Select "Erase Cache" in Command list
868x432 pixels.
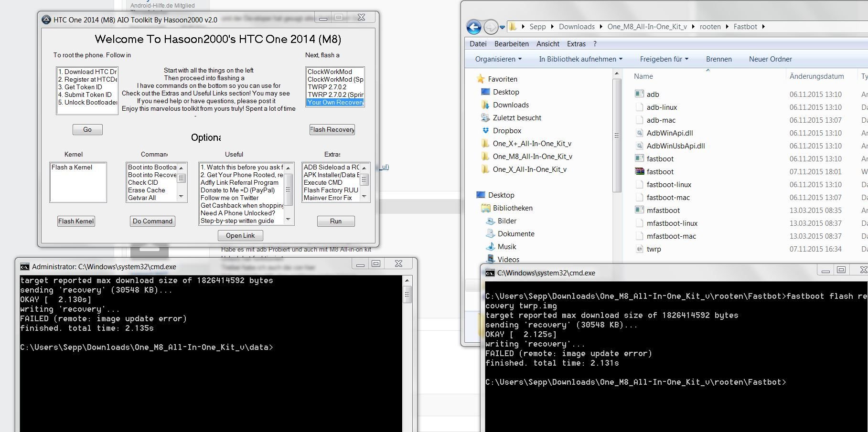[x=146, y=190]
